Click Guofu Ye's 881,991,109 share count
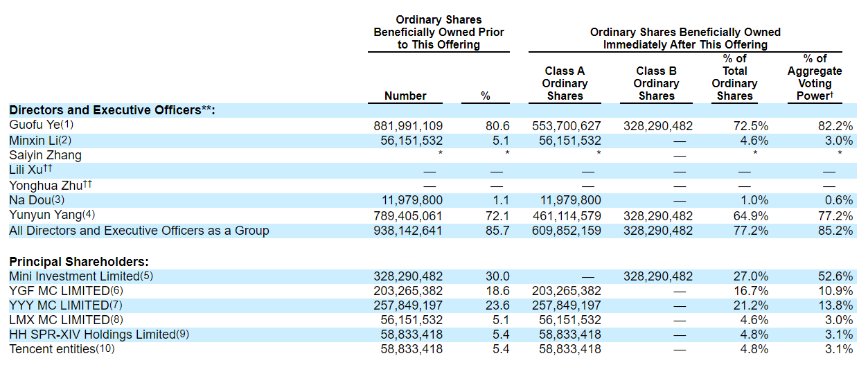868x365 pixels. tap(408, 126)
